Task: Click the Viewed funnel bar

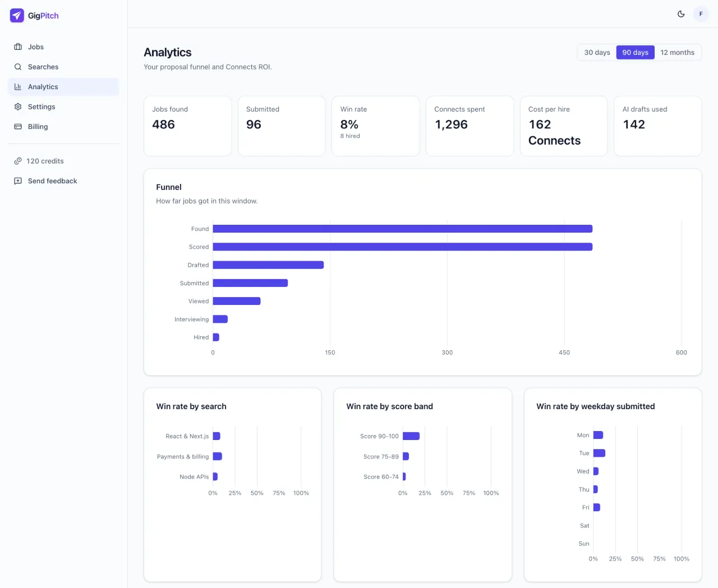Action: [x=237, y=301]
